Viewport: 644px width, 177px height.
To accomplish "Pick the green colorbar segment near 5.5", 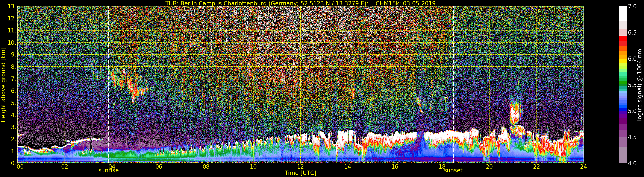I will pyautogui.click(x=623, y=83).
